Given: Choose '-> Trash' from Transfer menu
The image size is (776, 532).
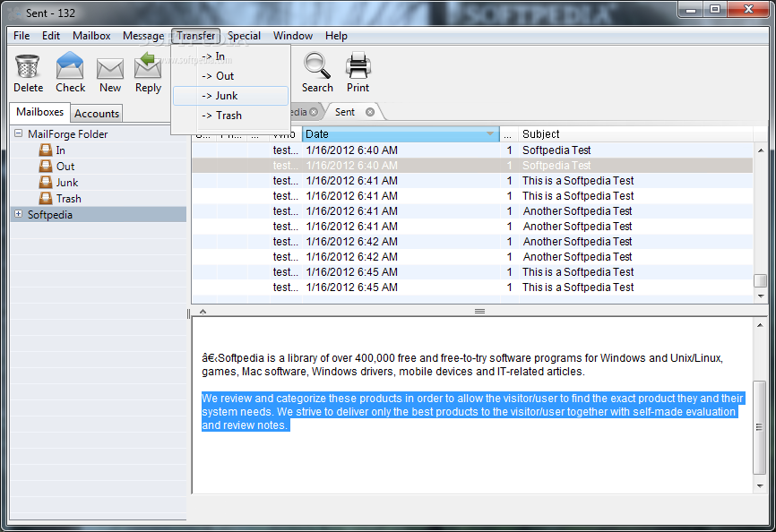Looking at the screenshot, I should tap(230, 116).
